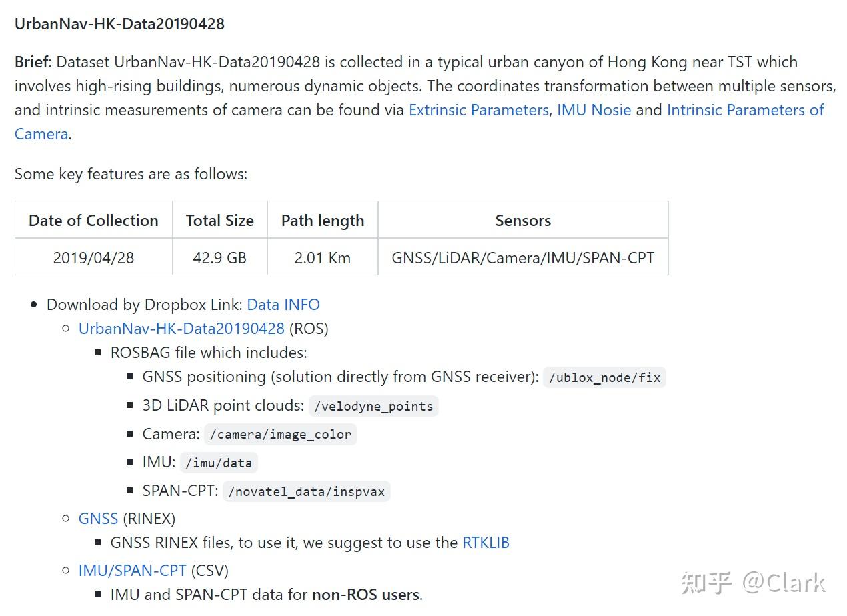Click the Path length column header
Viewport: 847px width, 616px height.
(x=323, y=221)
